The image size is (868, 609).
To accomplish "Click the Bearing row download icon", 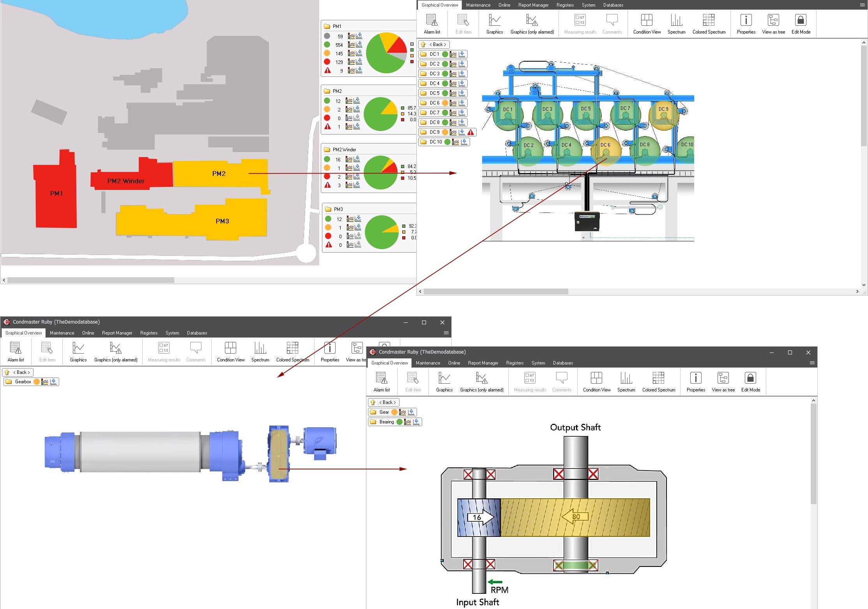I will (x=416, y=422).
